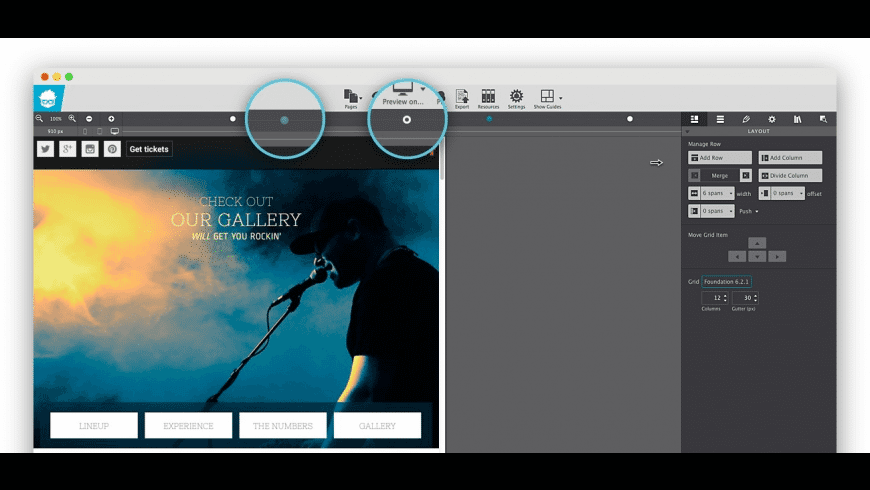Click the merge-left icon beside Merge
Image resolution: width=870 pixels, height=490 pixels.
tap(694, 175)
